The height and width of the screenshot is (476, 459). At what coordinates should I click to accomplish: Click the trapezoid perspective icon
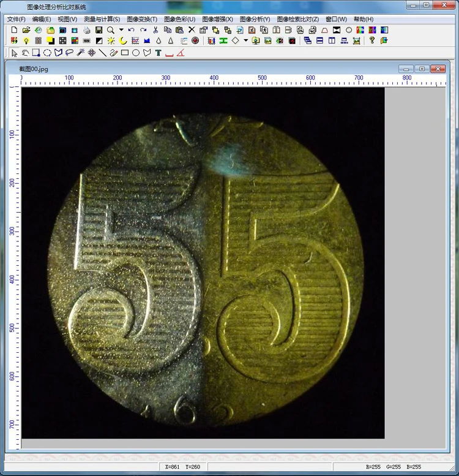[x=325, y=30]
